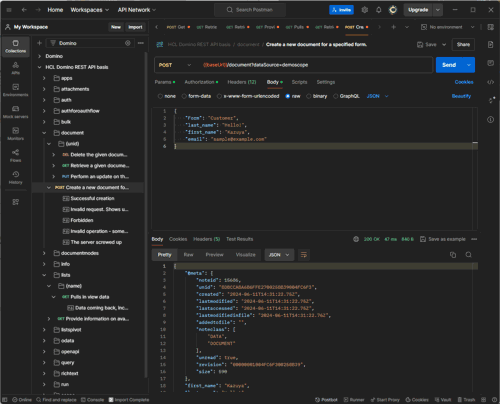Click the Send button
The width and height of the screenshot is (500, 404).
449,65
